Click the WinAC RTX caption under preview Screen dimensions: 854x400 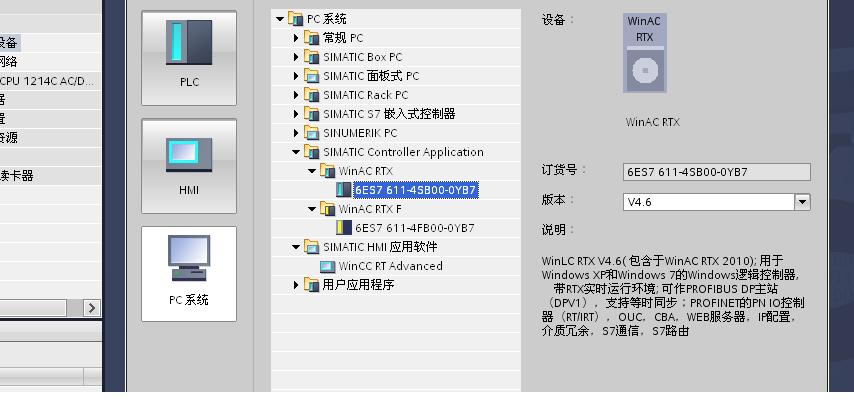pyautogui.click(x=652, y=122)
